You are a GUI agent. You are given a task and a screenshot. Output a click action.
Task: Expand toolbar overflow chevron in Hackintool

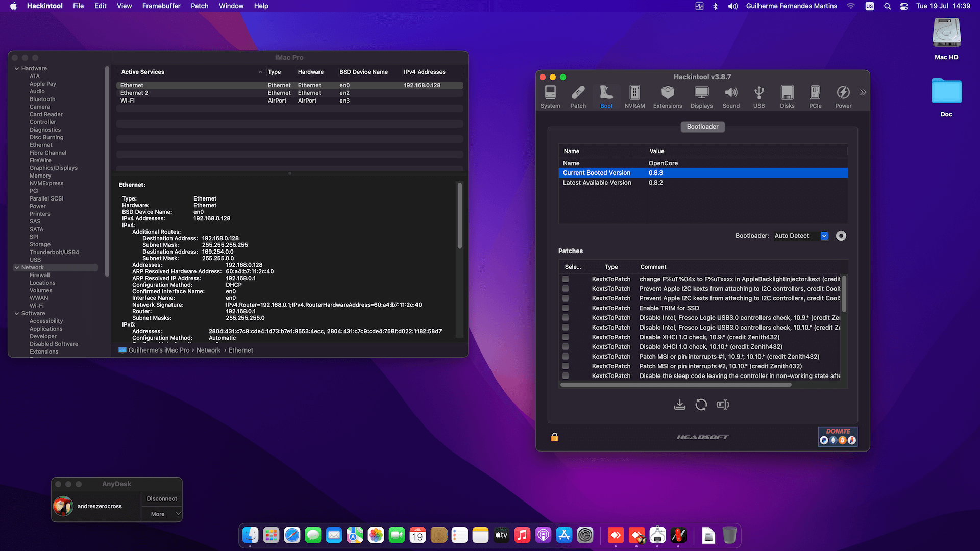coord(863,92)
